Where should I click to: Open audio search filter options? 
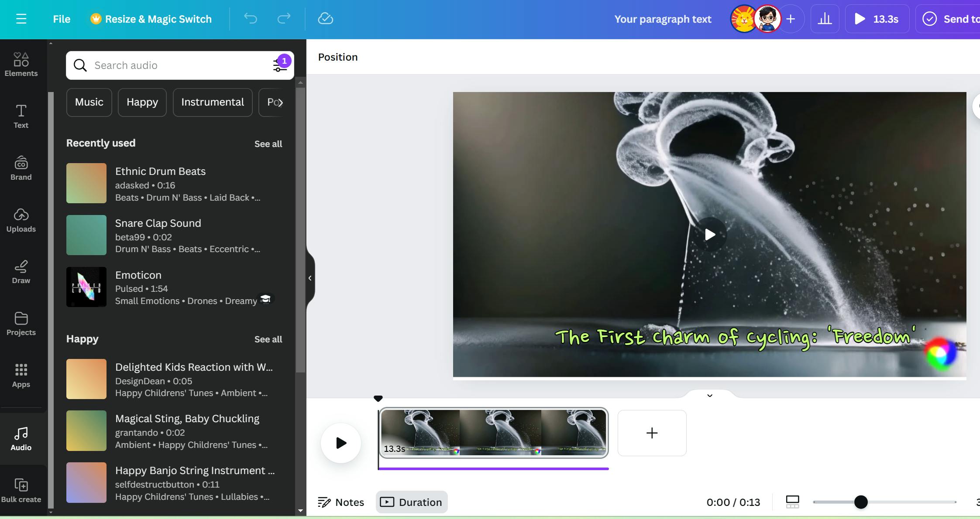279,65
